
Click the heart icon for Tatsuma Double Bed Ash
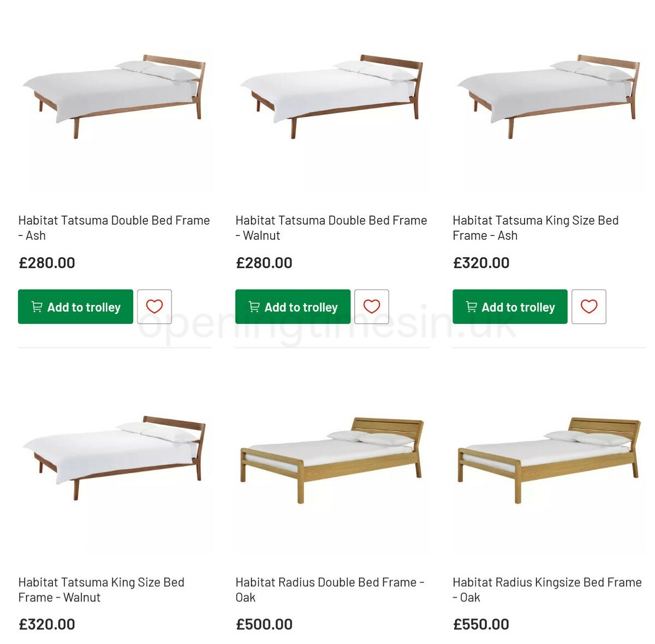click(x=154, y=306)
